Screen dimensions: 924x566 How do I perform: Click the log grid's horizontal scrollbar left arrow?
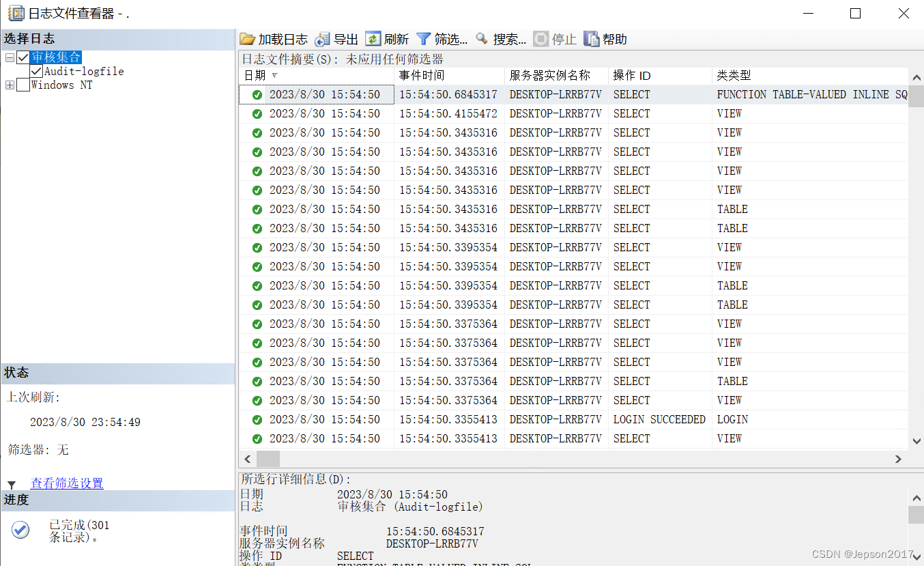(248, 459)
